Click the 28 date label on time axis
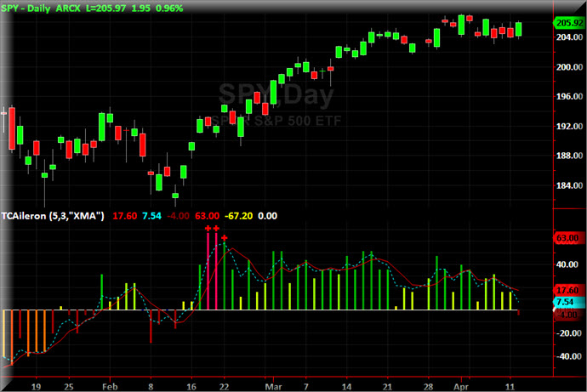The image size is (587, 392). pyautogui.click(x=428, y=386)
